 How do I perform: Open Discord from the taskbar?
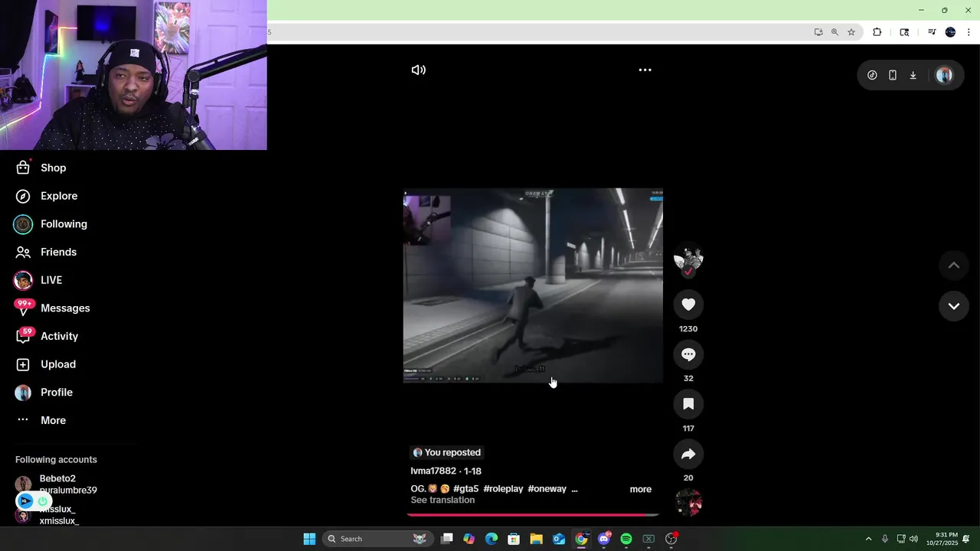click(x=604, y=539)
